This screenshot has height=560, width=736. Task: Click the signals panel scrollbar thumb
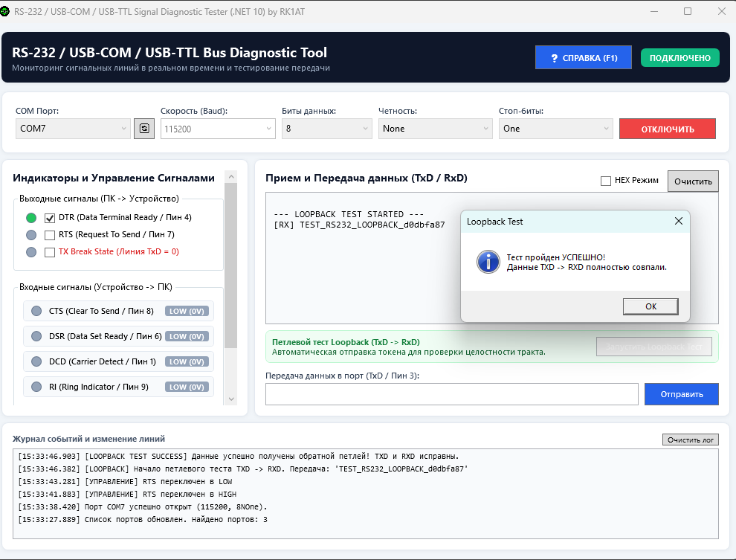tap(231, 265)
